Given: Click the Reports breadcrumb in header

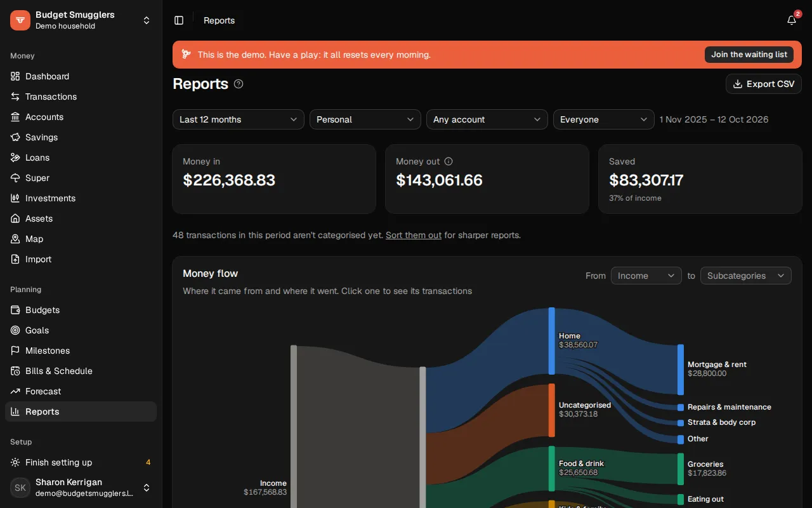Looking at the screenshot, I should click(x=219, y=20).
